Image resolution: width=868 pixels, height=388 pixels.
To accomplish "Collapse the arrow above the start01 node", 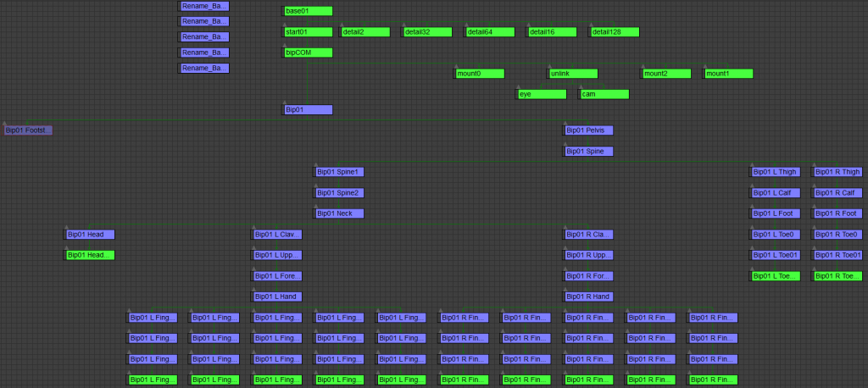I will 283,25.
